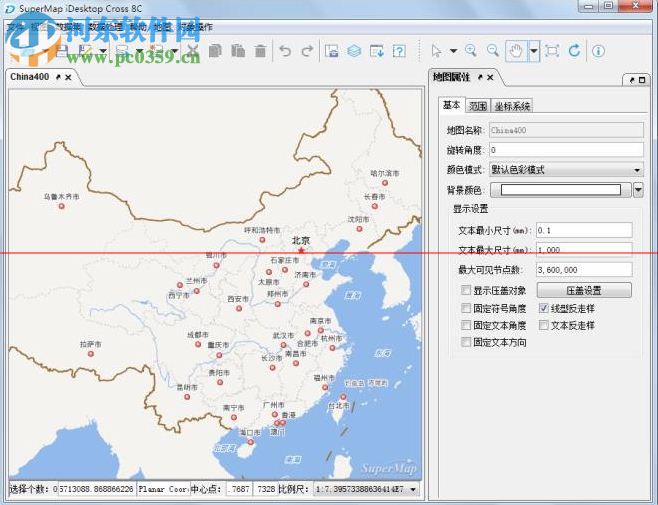Click the 背景颜色 white color swatch
Viewport: 658px width, 505px height.
(561, 190)
